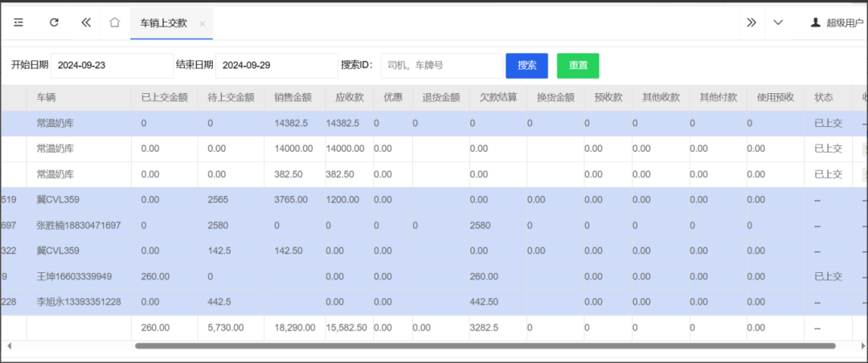Click the scrollbar left arrow

coord(7,346)
